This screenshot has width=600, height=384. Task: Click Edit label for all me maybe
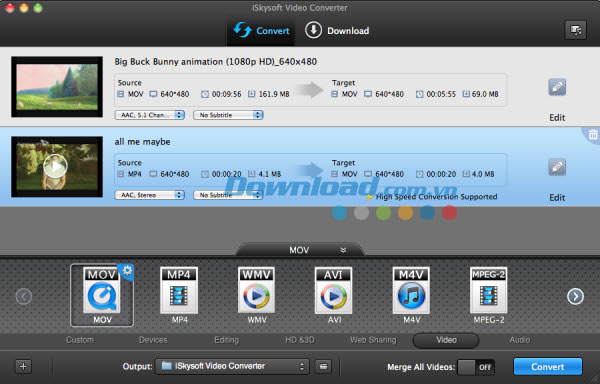[x=557, y=197]
